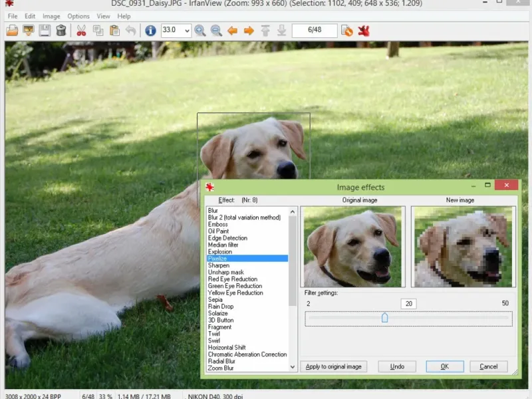The height and width of the screenshot is (399, 532).
Task: Zoom in with the magnifier plus icon
Action: point(200,30)
